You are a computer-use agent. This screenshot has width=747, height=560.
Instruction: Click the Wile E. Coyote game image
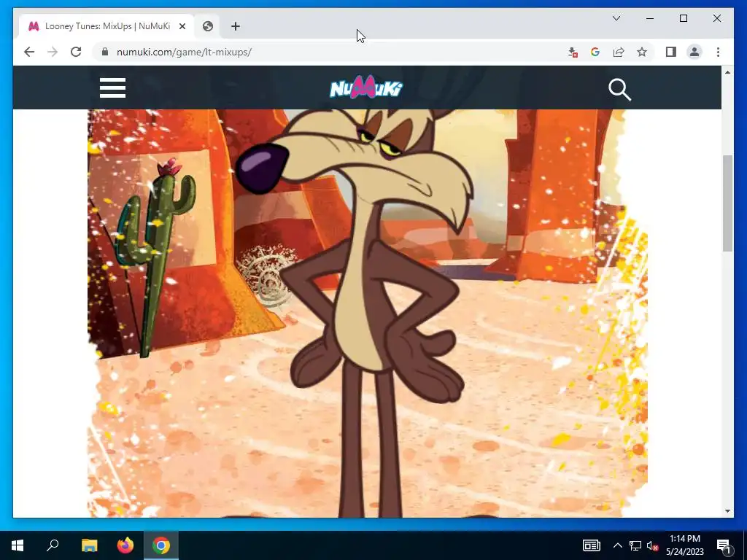click(x=368, y=314)
